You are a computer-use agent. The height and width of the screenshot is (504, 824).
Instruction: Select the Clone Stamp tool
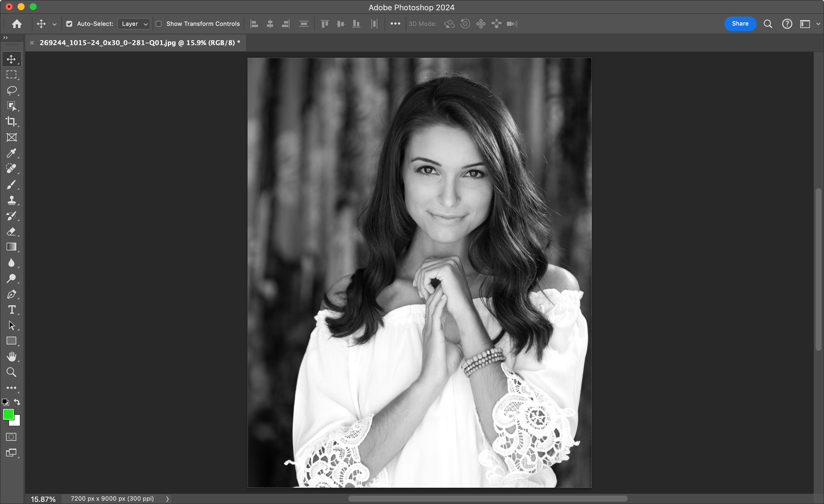(11, 200)
